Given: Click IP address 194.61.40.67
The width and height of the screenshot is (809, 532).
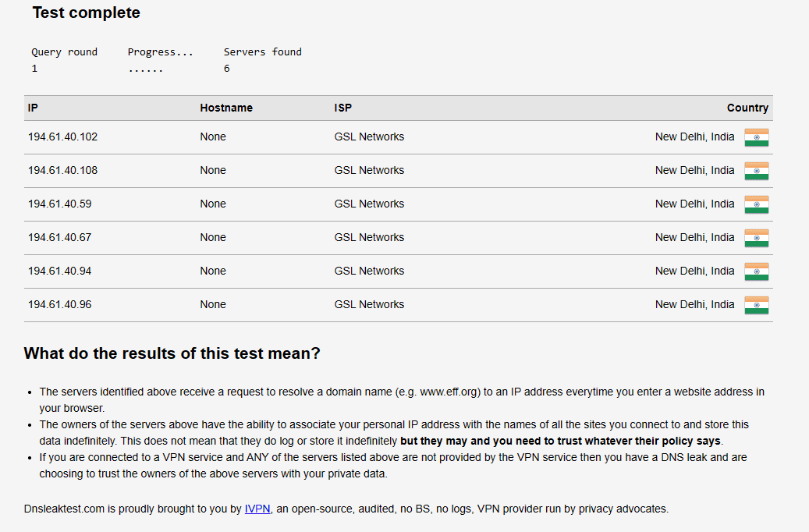Looking at the screenshot, I should tap(60, 237).
